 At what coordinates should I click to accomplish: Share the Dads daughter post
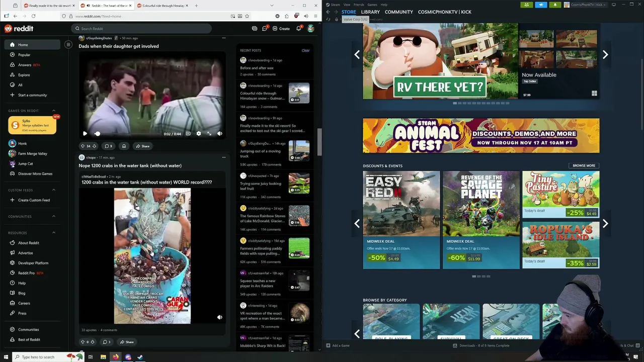(x=142, y=146)
